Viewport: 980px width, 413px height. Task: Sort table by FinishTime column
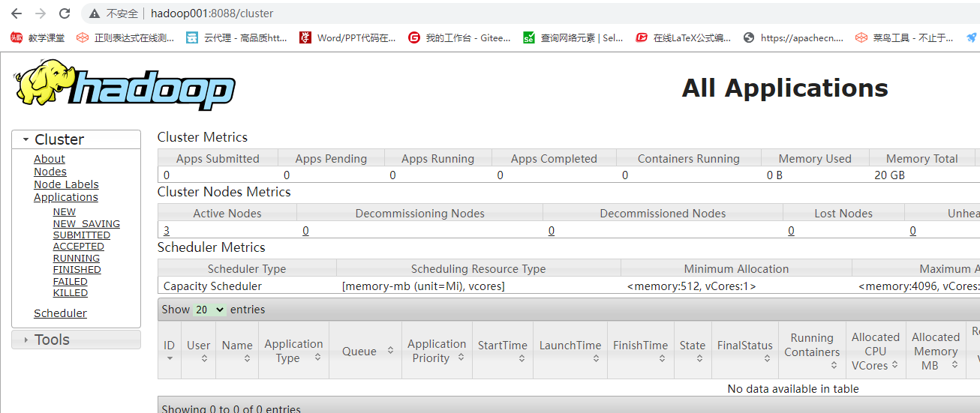(x=640, y=350)
